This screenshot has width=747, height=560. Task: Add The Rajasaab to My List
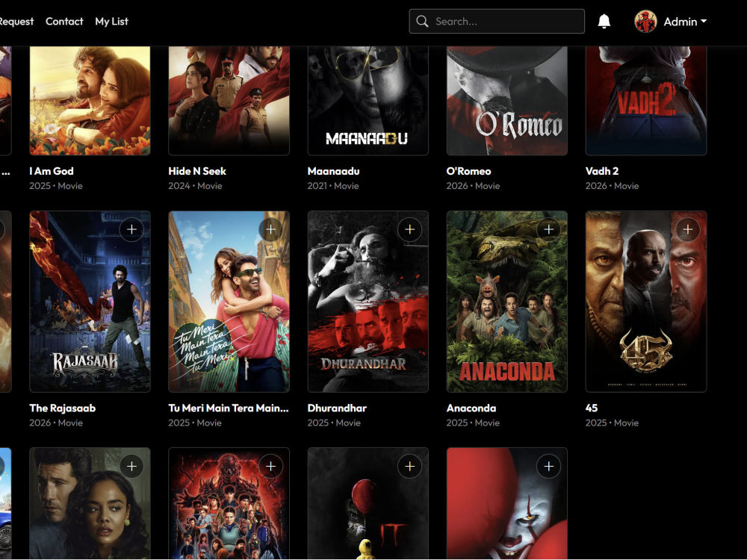[x=132, y=229]
